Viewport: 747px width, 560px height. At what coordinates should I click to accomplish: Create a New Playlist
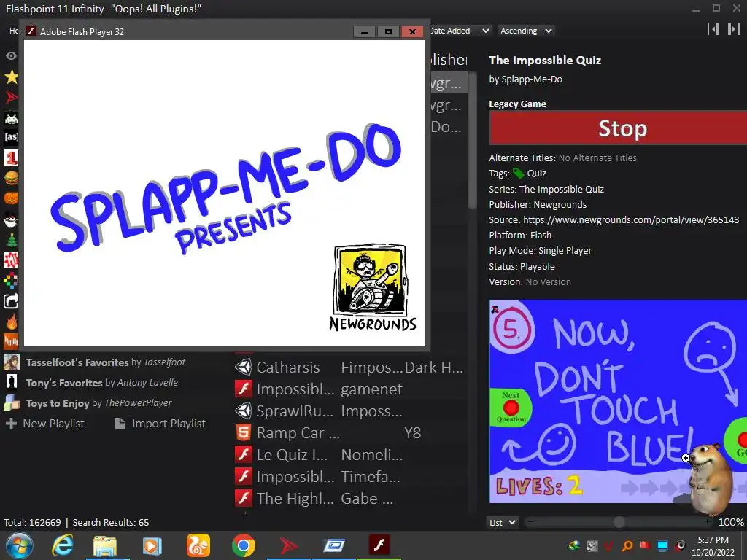(x=45, y=424)
